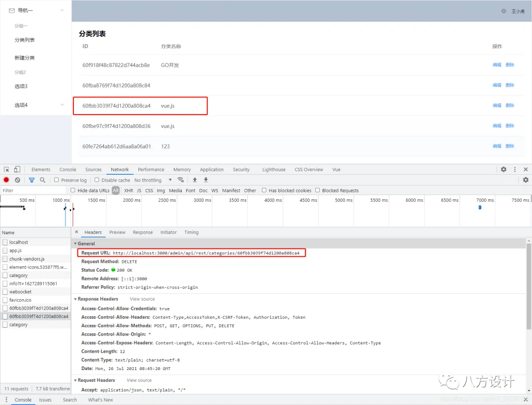Show the Response tab
The height and width of the screenshot is (405, 532).
pos(143,232)
